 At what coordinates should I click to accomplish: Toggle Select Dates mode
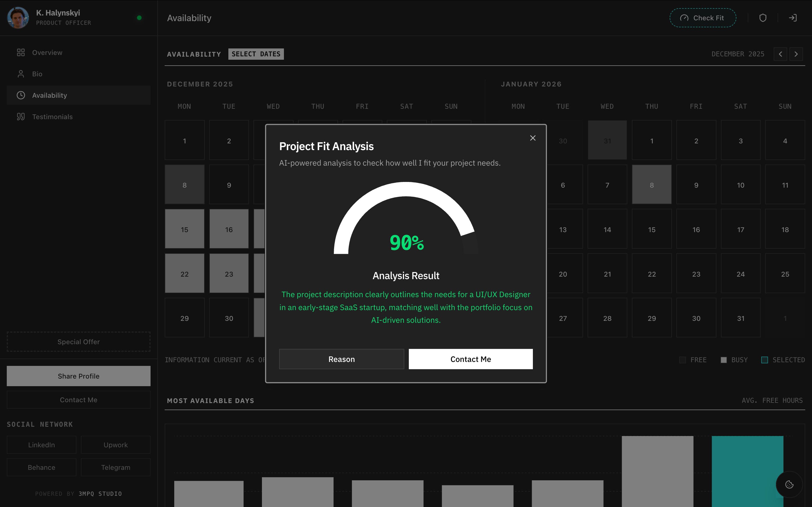click(256, 54)
